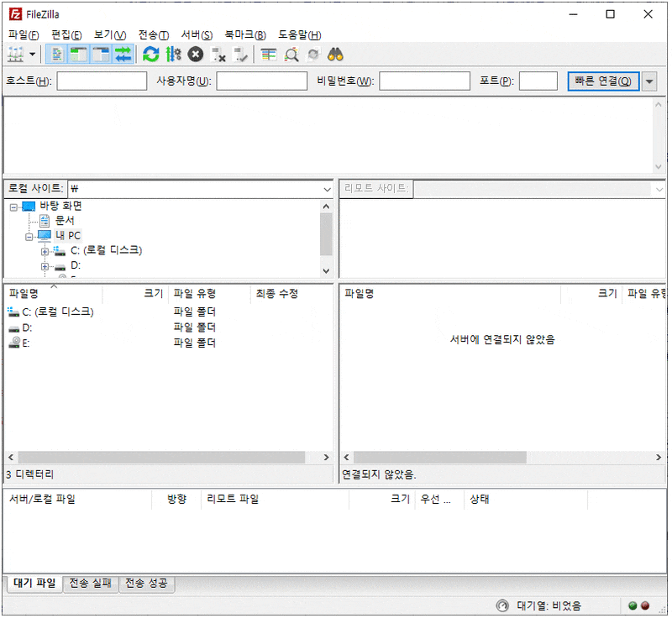The height and width of the screenshot is (618, 672).
Task: Toggle the local directory tree display
Action: [x=79, y=55]
